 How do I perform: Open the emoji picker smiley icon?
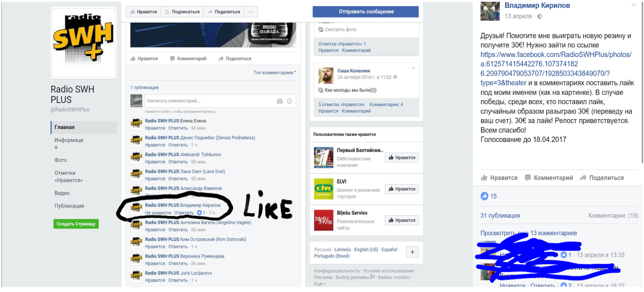(x=289, y=101)
